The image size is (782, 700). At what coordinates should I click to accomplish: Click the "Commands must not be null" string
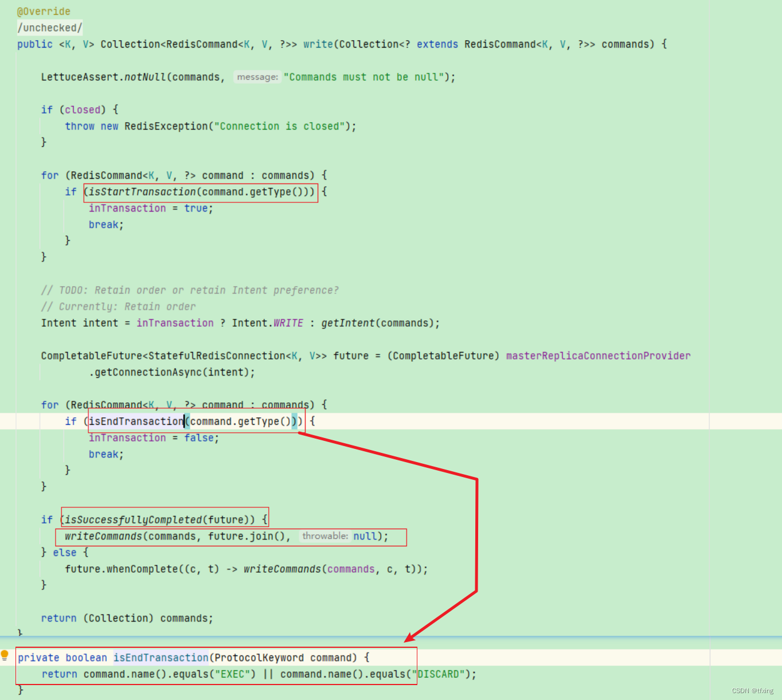pos(363,77)
